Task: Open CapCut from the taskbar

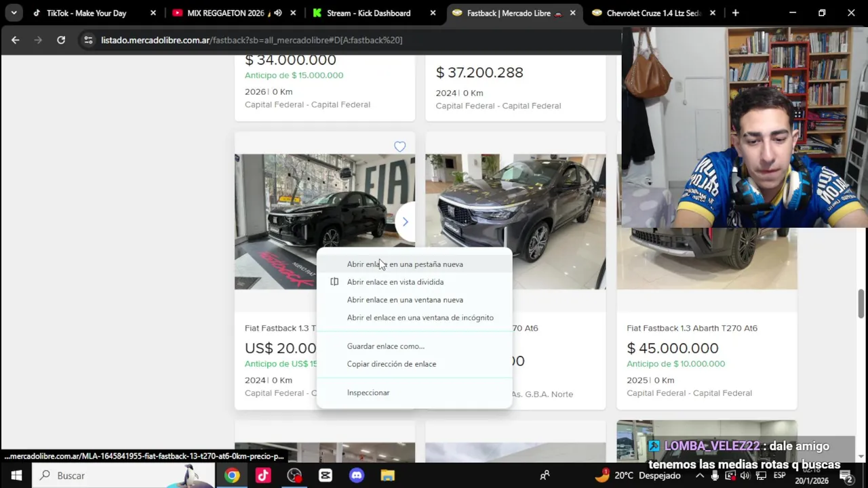Action: [325, 476]
